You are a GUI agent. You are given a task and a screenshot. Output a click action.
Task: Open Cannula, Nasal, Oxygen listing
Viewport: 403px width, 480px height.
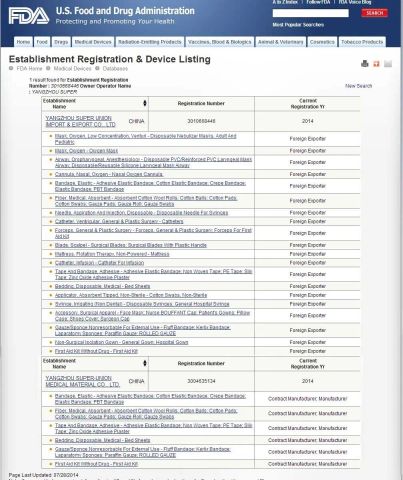point(109,174)
